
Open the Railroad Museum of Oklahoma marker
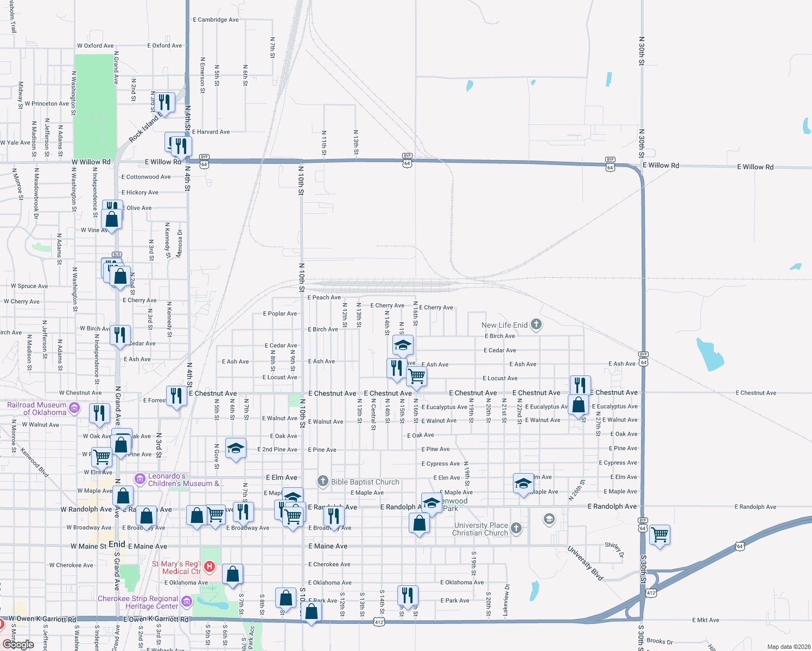click(74, 407)
